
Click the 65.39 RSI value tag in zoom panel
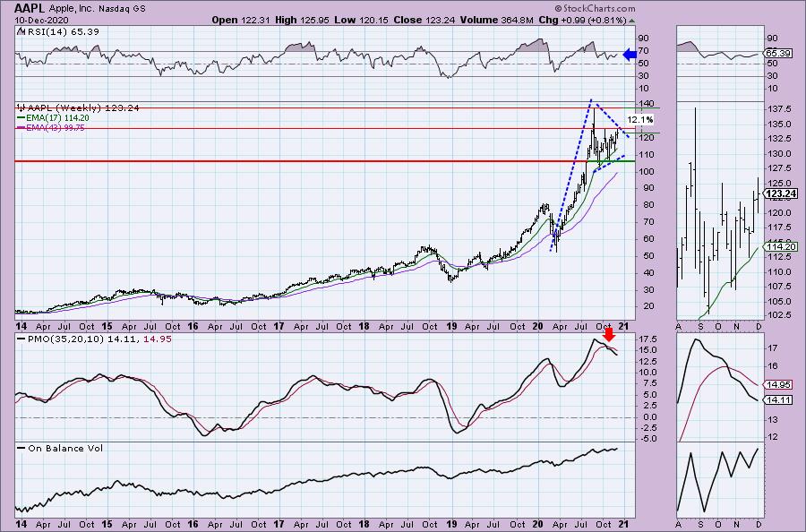pyautogui.click(x=777, y=53)
